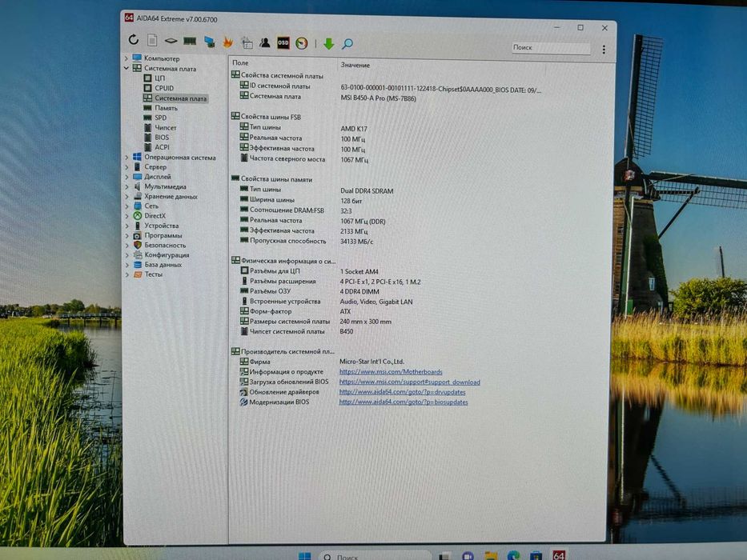Open Task View on the taskbar

[444, 556]
